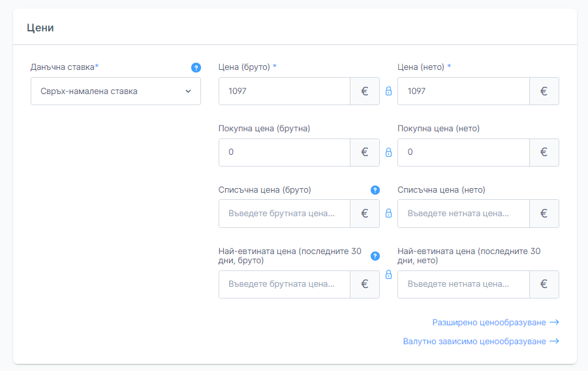The width and height of the screenshot is (588, 371).
Task: Open Разширено ценообразуване link
Action: click(495, 323)
